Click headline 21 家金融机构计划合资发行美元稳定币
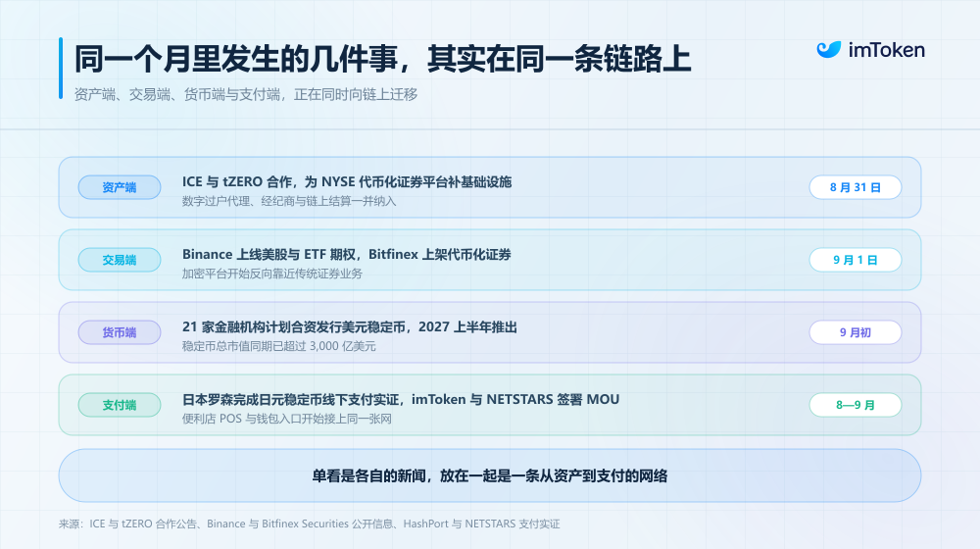The height and width of the screenshot is (549, 980). pos(294,327)
